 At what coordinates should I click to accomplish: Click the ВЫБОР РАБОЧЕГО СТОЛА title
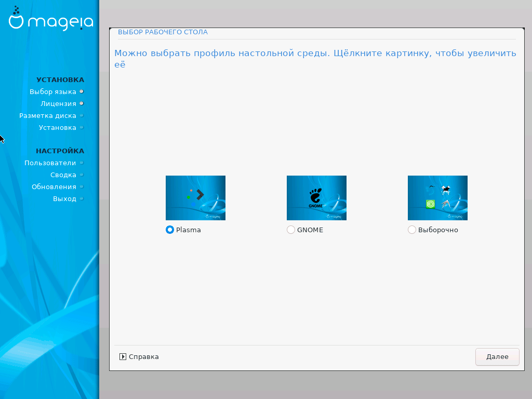(163, 32)
